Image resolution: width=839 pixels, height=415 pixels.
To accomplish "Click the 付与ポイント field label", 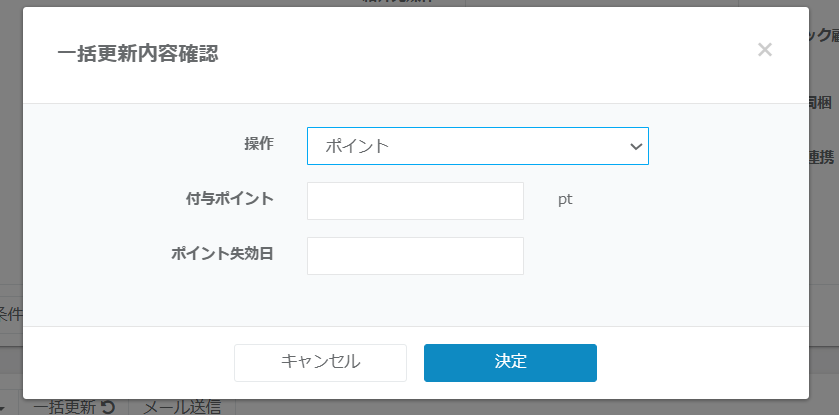I will pos(229,198).
